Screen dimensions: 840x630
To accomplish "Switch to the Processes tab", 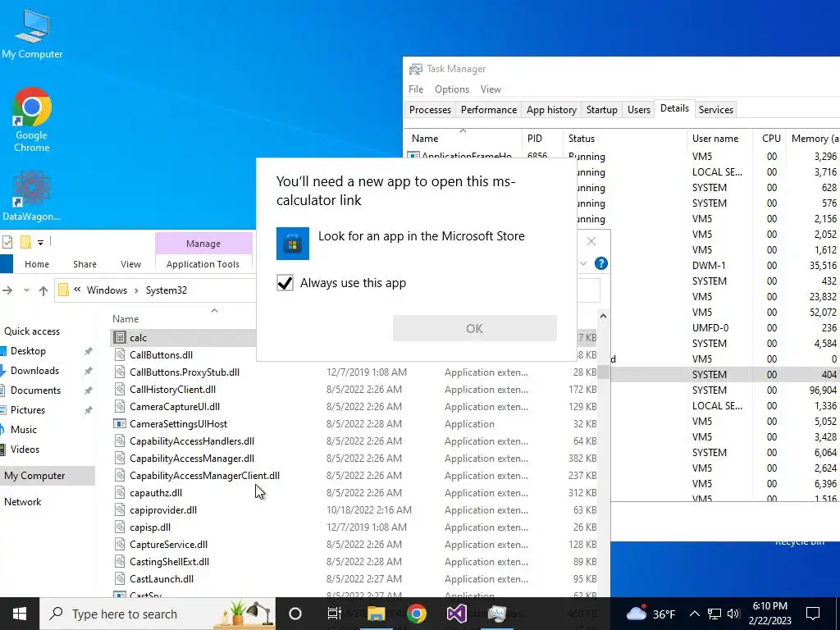I will [x=430, y=110].
